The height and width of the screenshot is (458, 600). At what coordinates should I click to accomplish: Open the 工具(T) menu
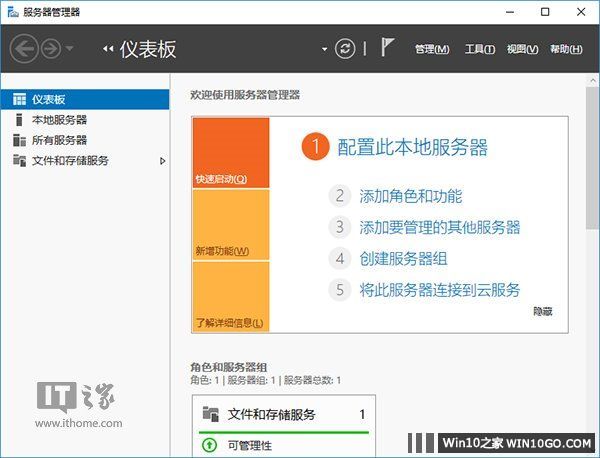[480, 49]
